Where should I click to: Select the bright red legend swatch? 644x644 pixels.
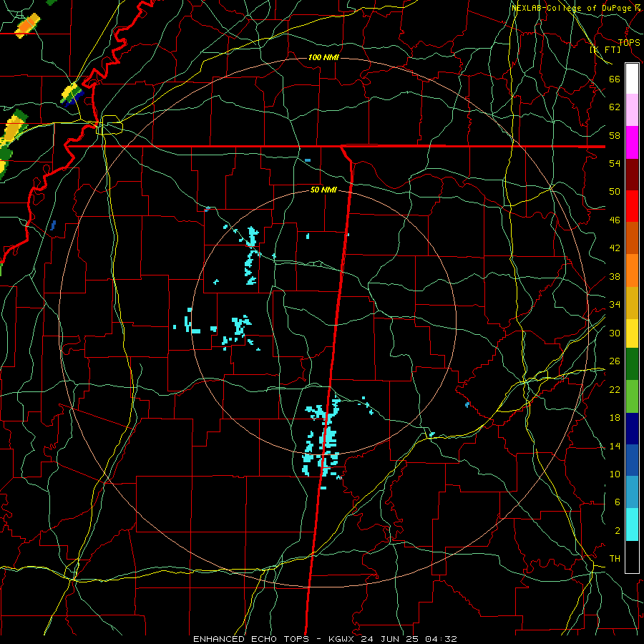[x=632, y=206]
